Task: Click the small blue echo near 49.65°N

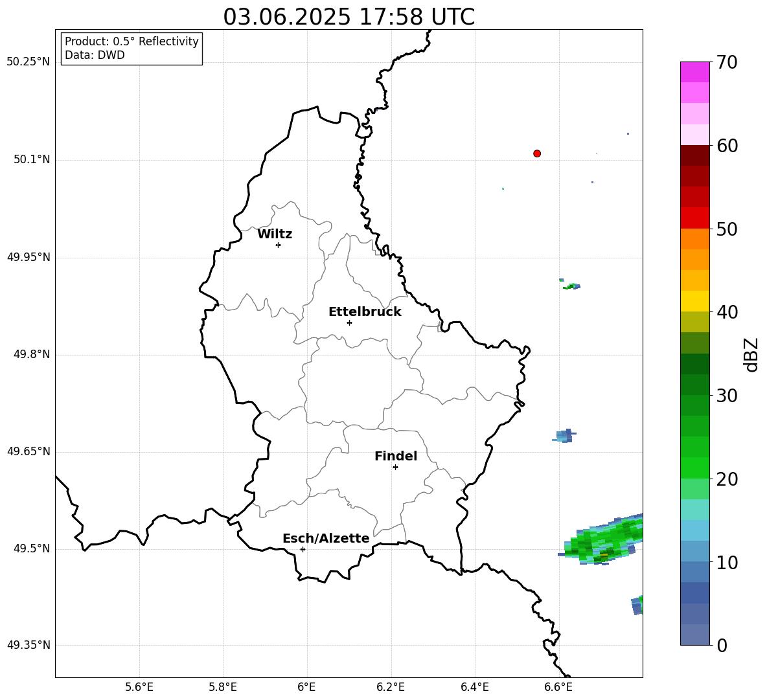Action: click(x=565, y=436)
